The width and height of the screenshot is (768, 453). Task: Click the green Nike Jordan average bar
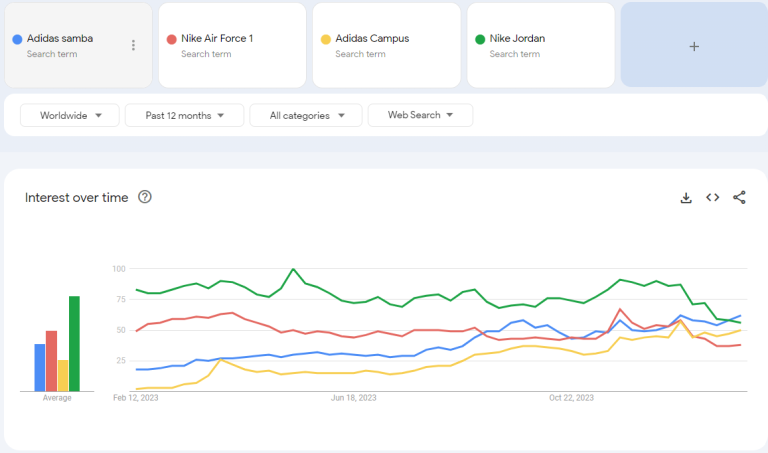click(74, 343)
